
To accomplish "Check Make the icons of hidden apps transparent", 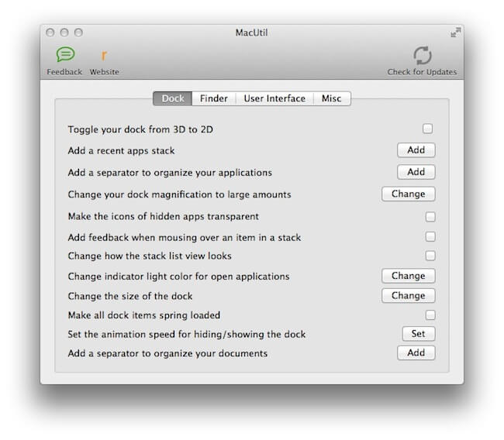I will tap(430, 216).
